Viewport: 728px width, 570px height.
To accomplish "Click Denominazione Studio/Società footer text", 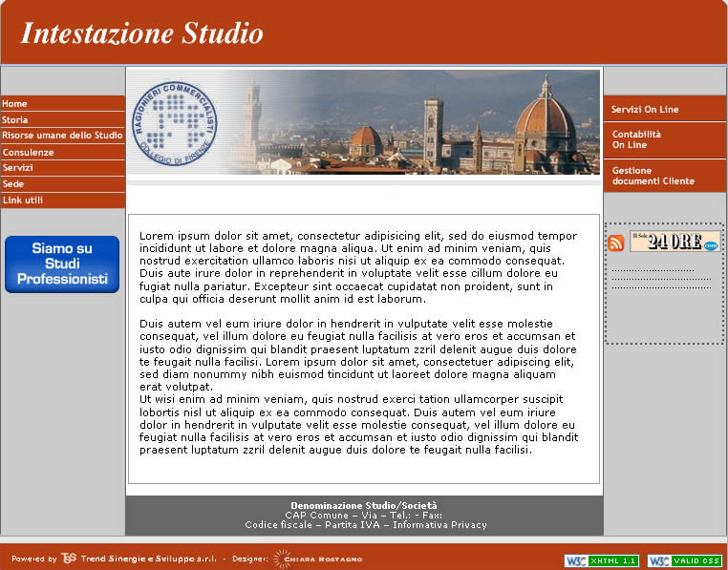I will pyautogui.click(x=364, y=505).
